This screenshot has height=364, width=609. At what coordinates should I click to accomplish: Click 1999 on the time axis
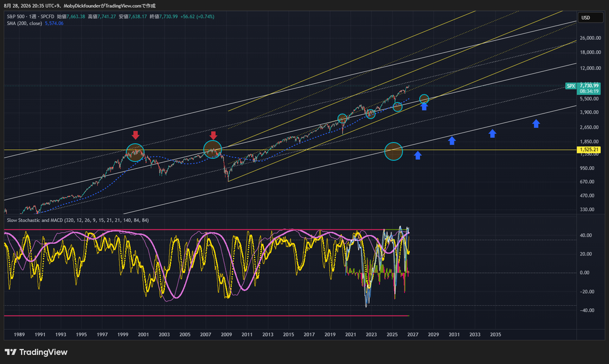(x=123, y=334)
